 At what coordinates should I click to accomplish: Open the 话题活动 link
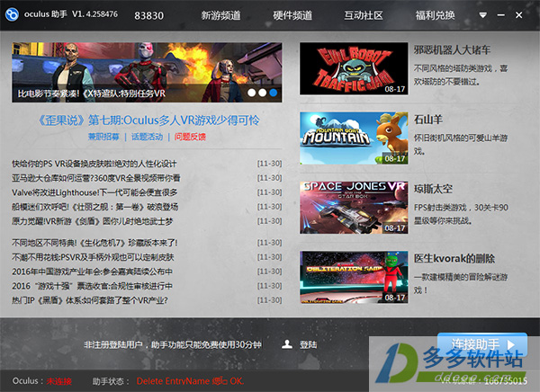pyautogui.click(x=147, y=137)
